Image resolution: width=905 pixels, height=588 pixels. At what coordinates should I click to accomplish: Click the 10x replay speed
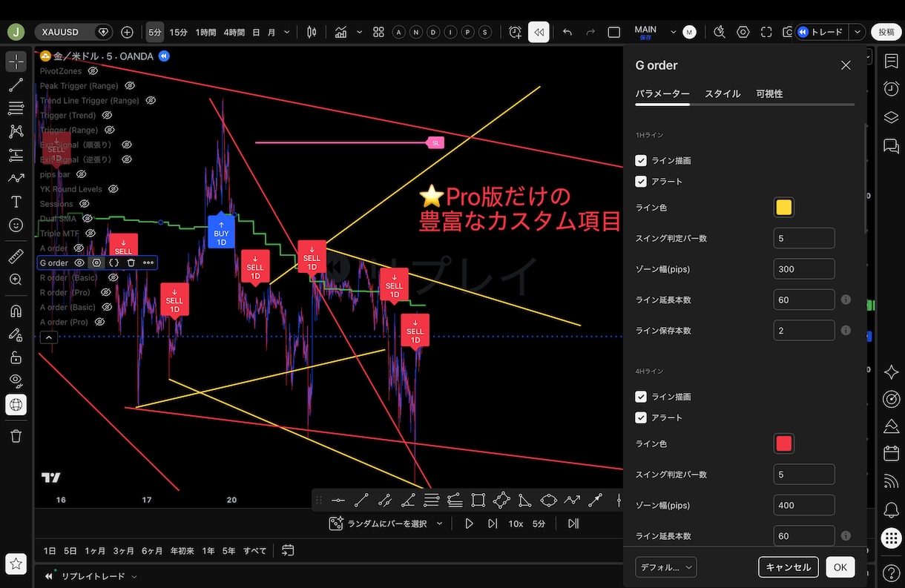pyautogui.click(x=516, y=523)
